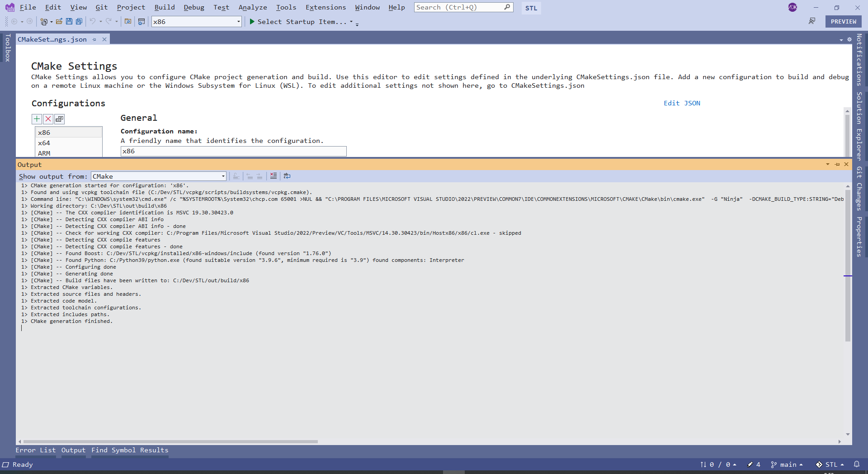Expand toolbar overflow options arrow
868x474 pixels.
pos(357,24)
